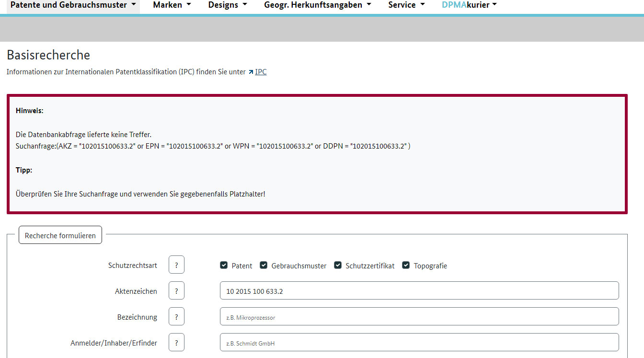This screenshot has width=644, height=358.
Task: Toggle the Gebrauchsmuster checkbox
Action: (264, 265)
